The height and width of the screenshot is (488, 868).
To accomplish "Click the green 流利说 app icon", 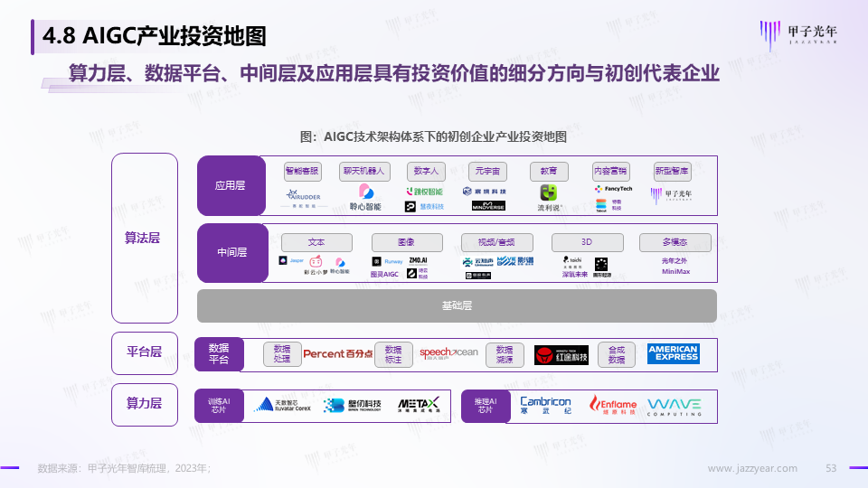I will point(549,192).
